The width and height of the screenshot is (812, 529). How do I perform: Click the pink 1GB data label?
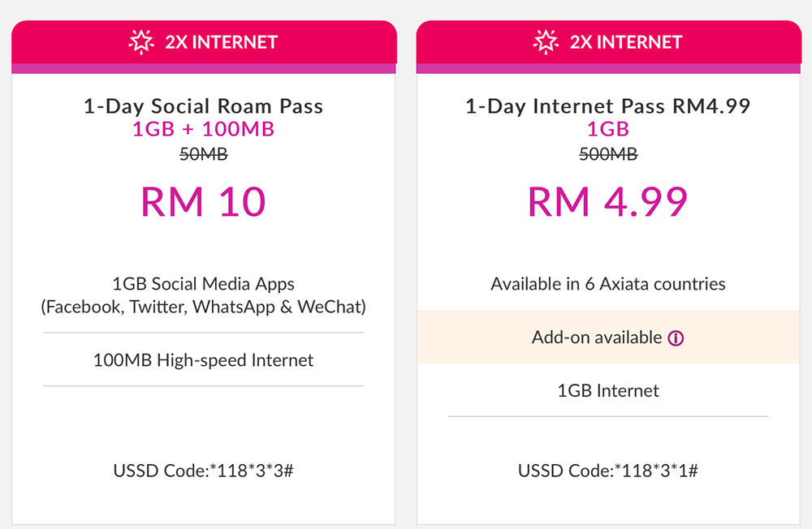point(607,130)
